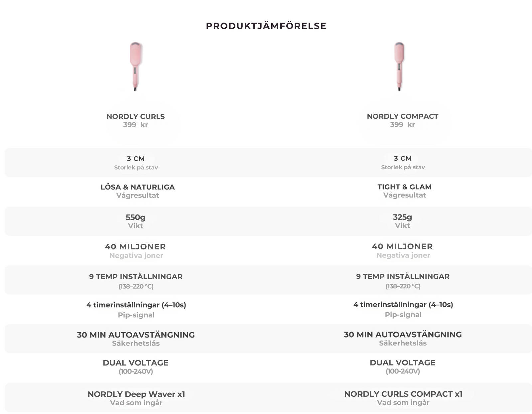Click DUAL VOLTAGE under Nordly Compact
The width and height of the screenshot is (532, 414).
click(x=402, y=363)
